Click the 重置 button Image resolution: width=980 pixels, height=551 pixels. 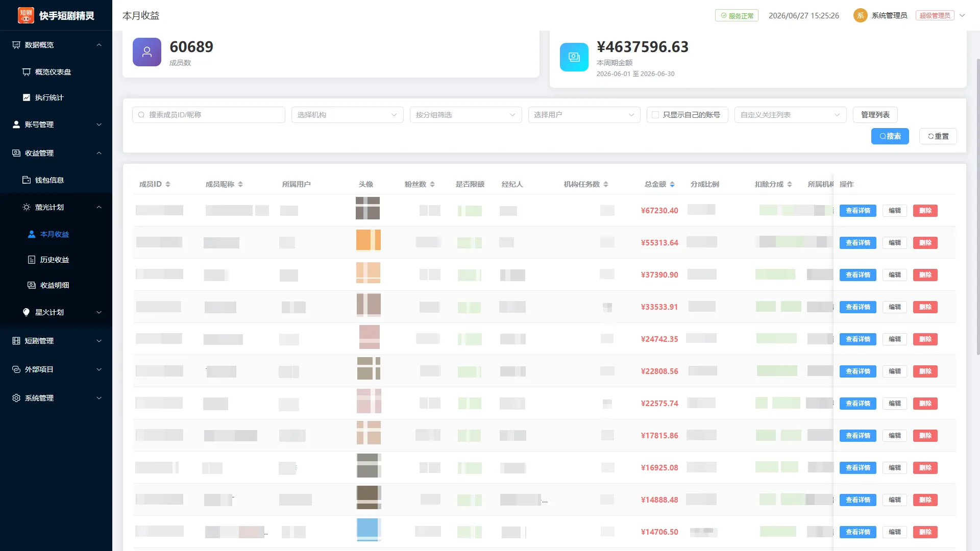click(938, 136)
